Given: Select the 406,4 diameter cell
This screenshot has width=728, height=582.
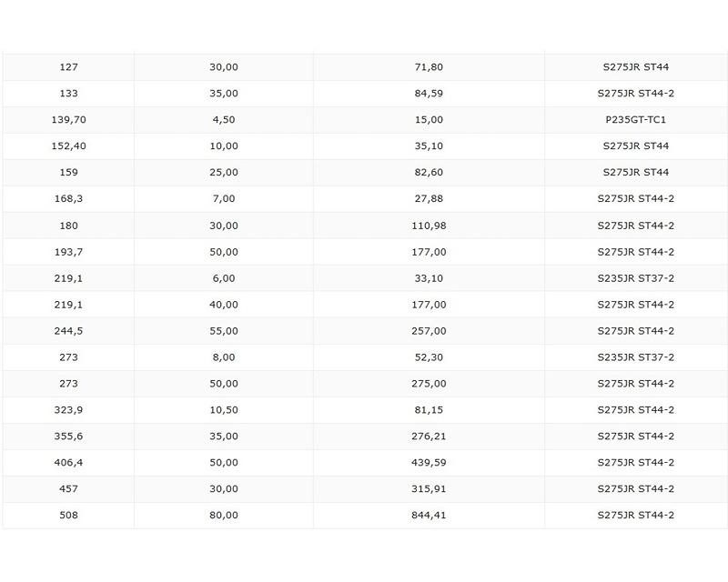Looking at the screenshot, I should point(68,463).
